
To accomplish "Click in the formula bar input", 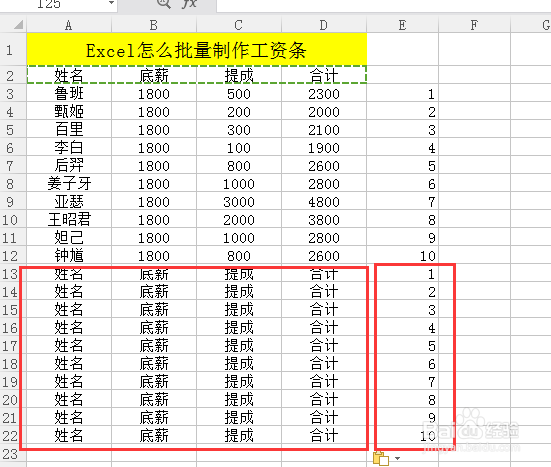I will tap(383, 5).
